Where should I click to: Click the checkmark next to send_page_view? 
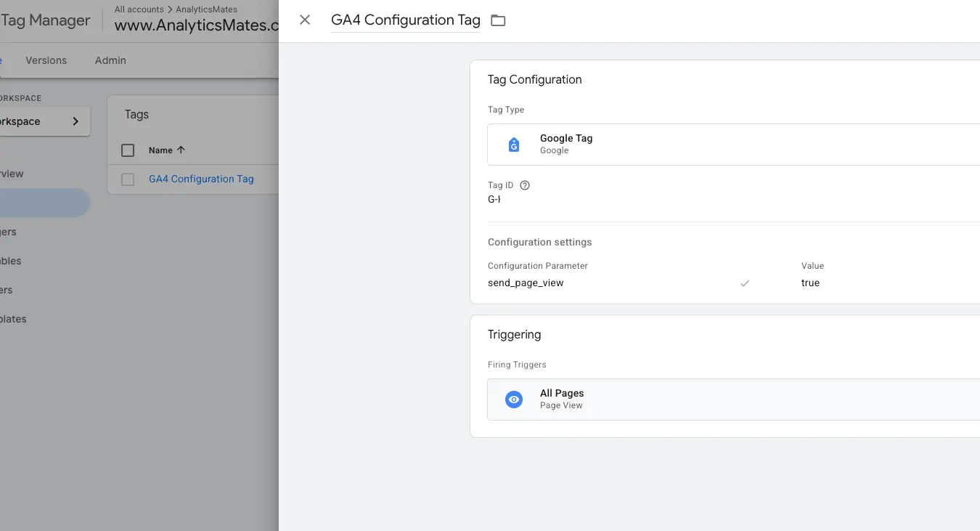pos(744,283)
